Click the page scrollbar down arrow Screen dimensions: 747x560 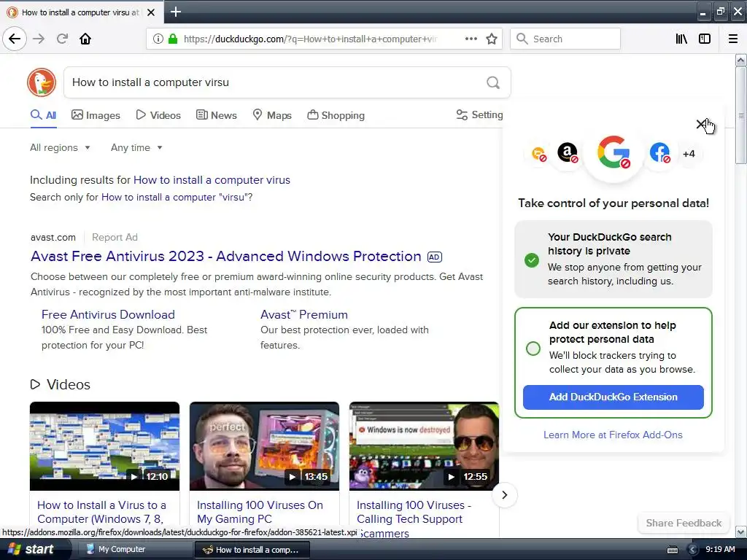click(740, 532)
